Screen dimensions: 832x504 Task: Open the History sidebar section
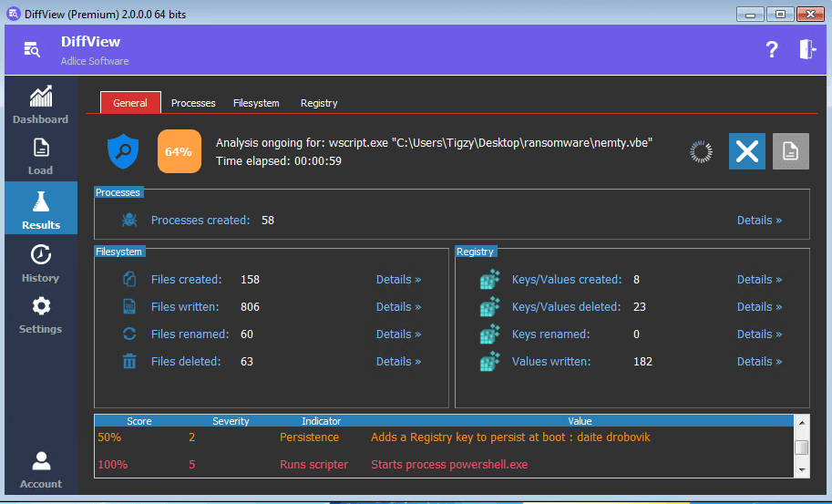pyautogui.click(x=40, y=263)
